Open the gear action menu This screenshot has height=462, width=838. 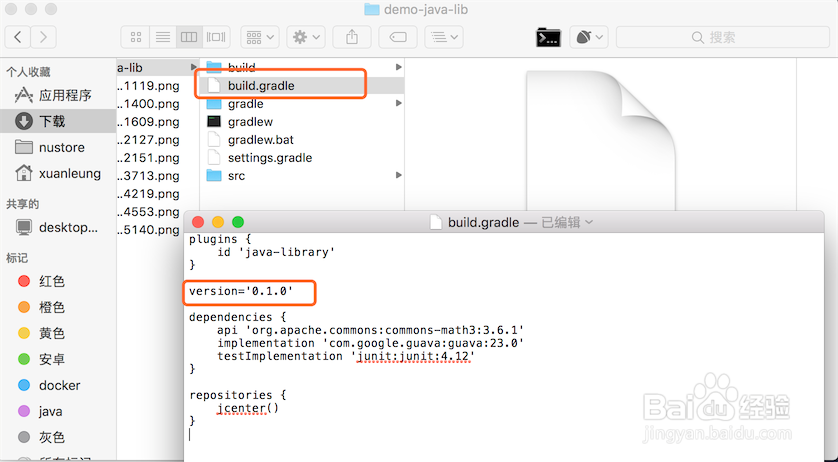pos(306,37)
